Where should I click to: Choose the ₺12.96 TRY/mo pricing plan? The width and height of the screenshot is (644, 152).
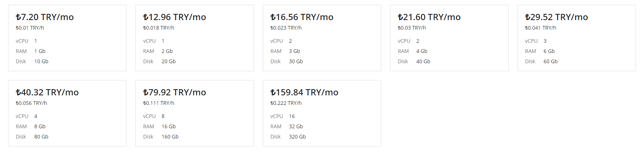[195, 38]
